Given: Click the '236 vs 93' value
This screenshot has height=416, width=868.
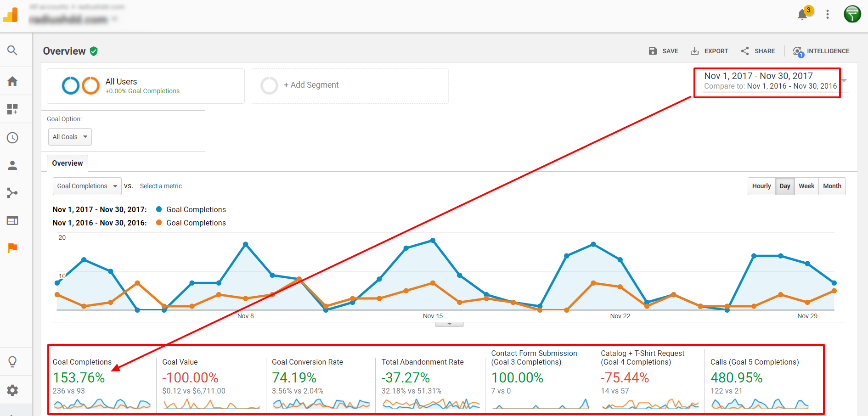Looking at the screenshot, I should tap(69, 391).
